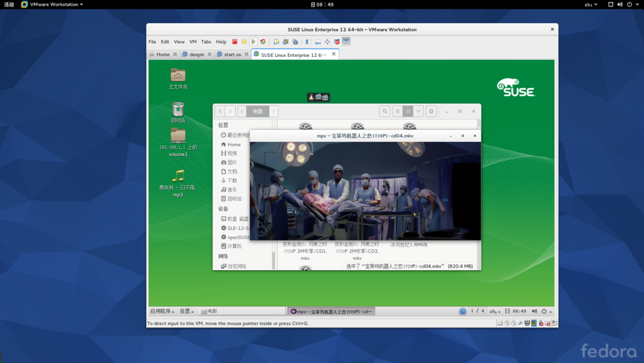The height and width of the screenshot is (363, 644).
Task: Open the VM menu
Action: [193, 42]
